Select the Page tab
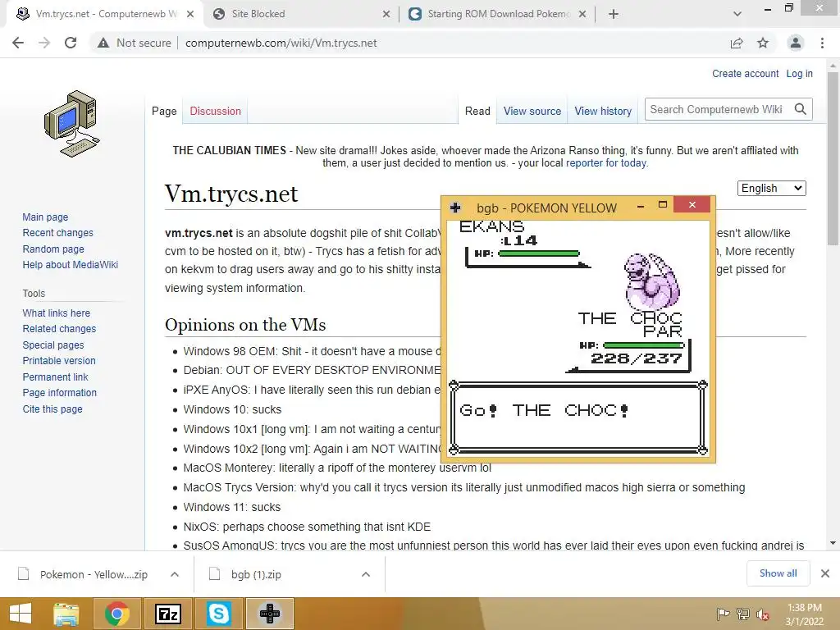Image resolution: width=840 pixels, height=630 pixels. [164, 111]
